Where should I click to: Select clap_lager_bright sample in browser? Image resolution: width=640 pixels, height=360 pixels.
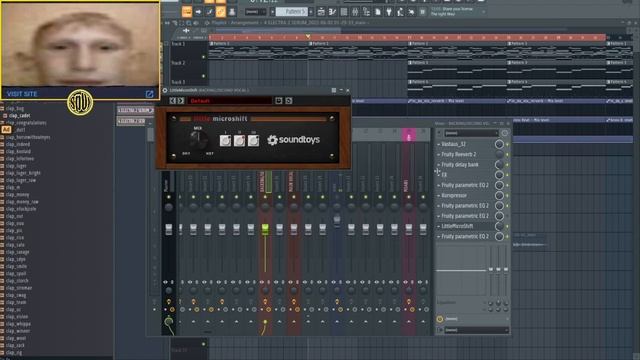pos(23,173)
